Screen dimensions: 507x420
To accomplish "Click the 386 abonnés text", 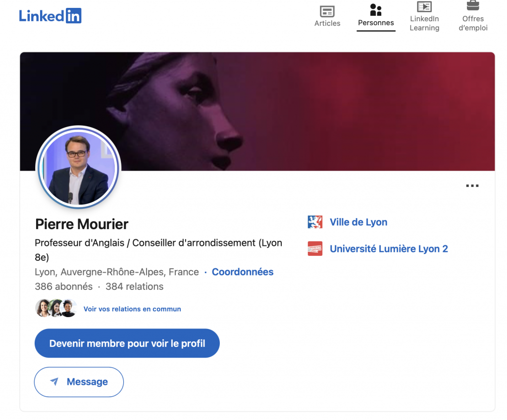I will pyautogui.click(x=64, y=286).
